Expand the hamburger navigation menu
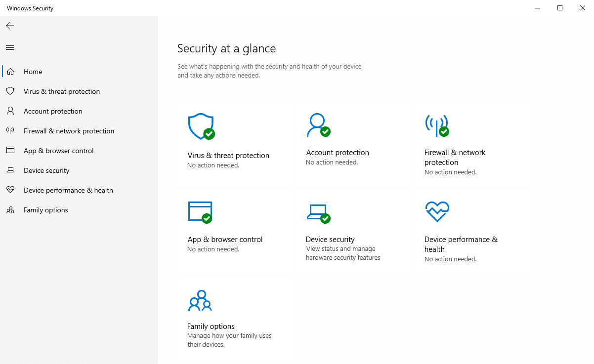594x364 pixels. point(10,48)
